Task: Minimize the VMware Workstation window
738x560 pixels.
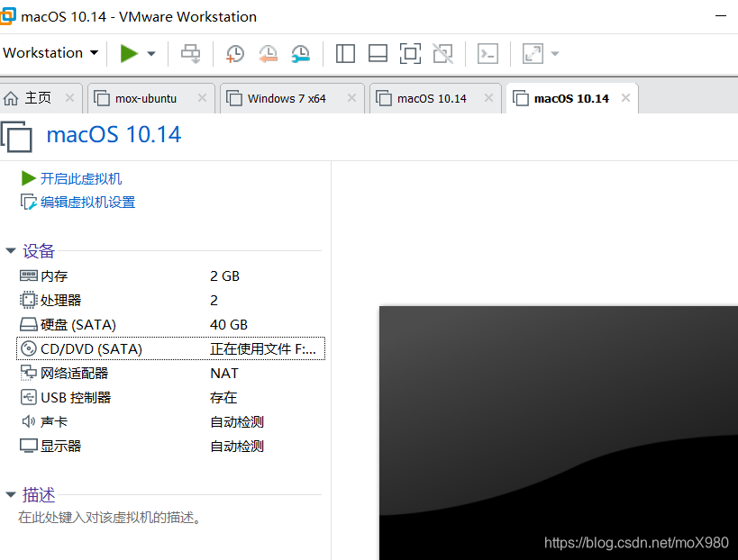Action: (x=721, y=16)
